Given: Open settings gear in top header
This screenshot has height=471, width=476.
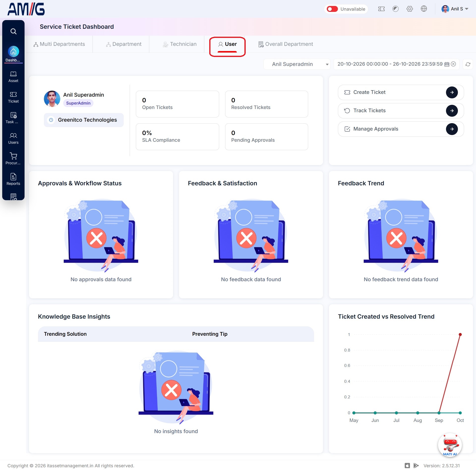Looking at the screenshot, I should [x=410, y=9].
